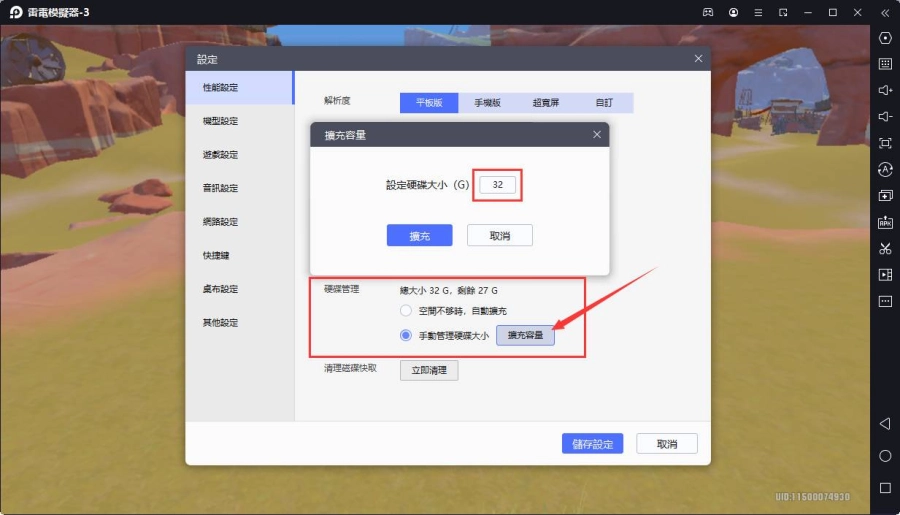The width and height of the screenshot is (900, 515).
Task: Select 空間不够時，自動擴充 radio button
Action: click(x=406, y=311)
